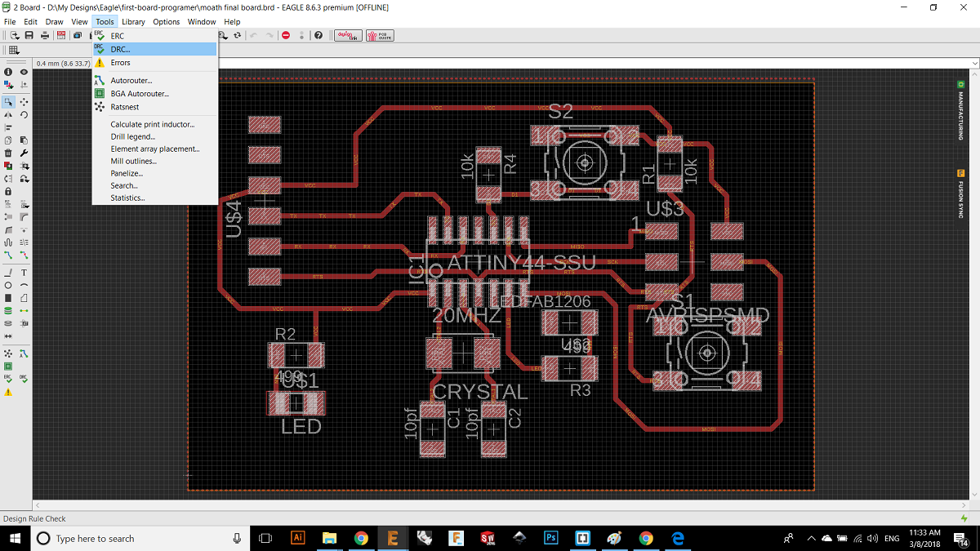Viewport: 980px width, 551px height.
Task: Select the Route airwire tool
Action: (x=8, y=254)
